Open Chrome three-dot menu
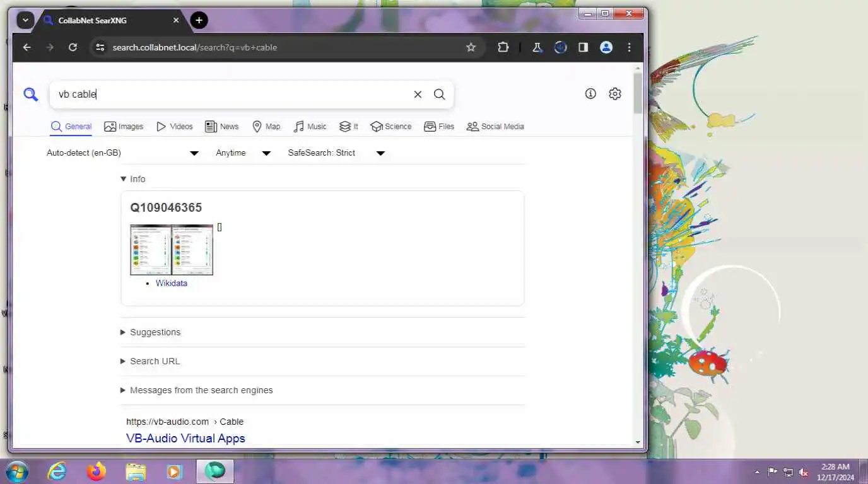The width and height of the screenshot is (868, 484). point(629,47)
